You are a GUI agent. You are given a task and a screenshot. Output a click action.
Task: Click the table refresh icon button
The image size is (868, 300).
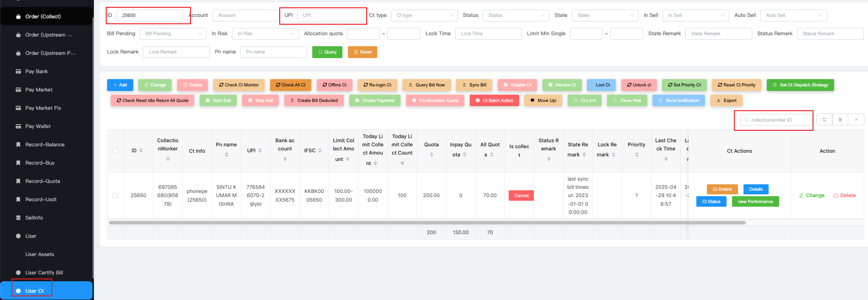(824, 120)
